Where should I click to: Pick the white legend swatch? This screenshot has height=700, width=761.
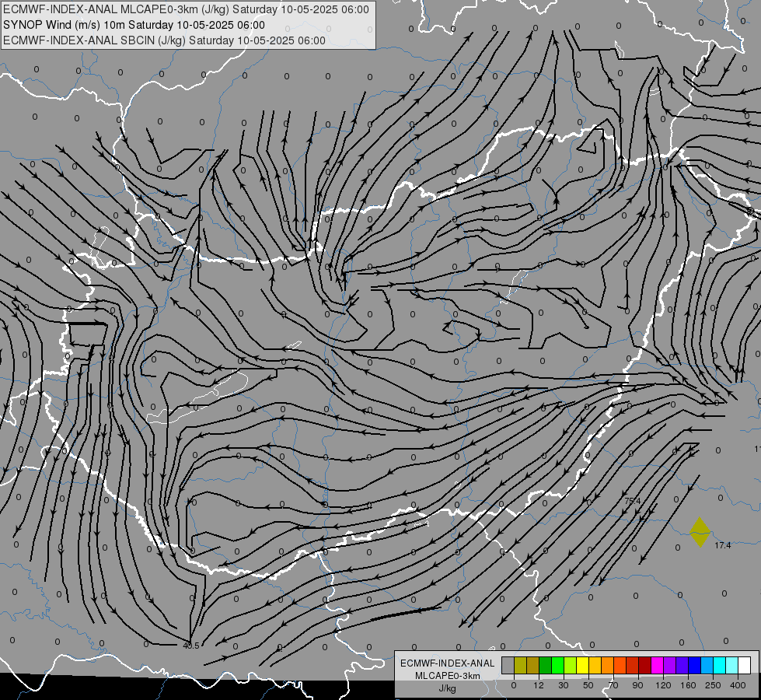click(x=745, y=665)
